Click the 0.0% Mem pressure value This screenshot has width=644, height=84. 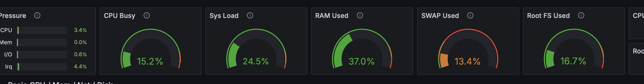(80, 42)
